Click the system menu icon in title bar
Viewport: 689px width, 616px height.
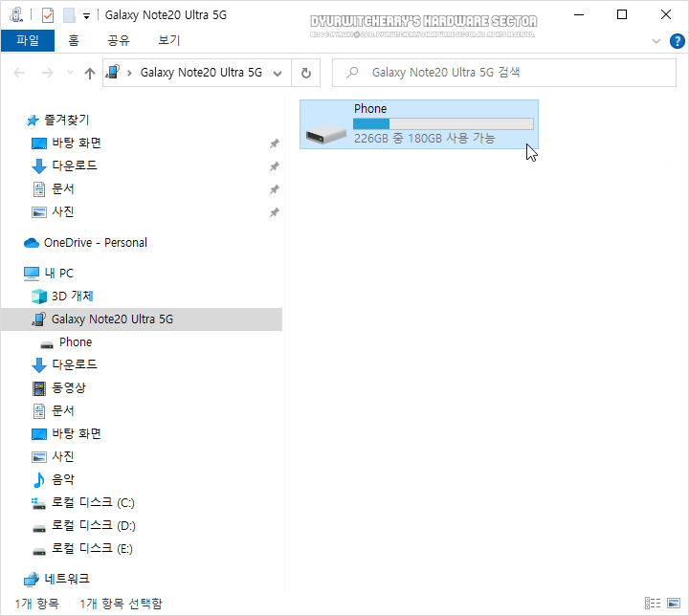click(x=16, y=15)
